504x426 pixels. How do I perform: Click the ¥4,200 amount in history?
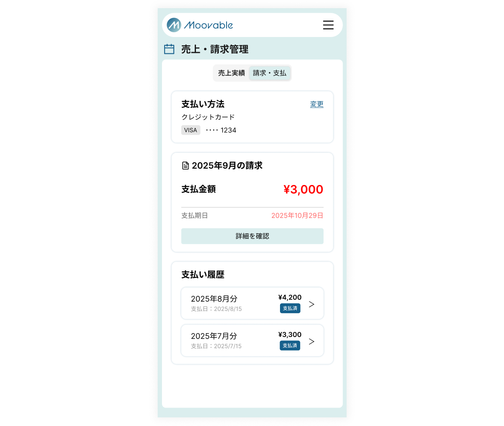[x=290, y=297]
